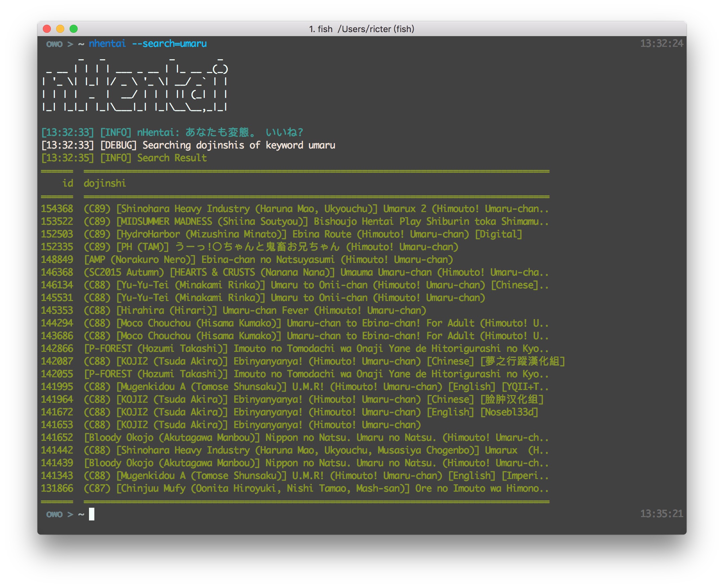
Task: Click the yellow minimize window button
Action: pyautogui.click(x=60, y=29)
